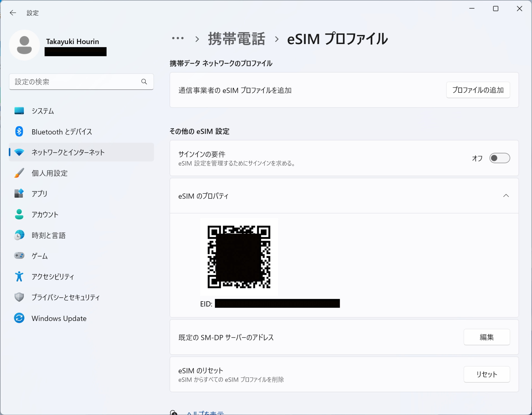Image resolution: width=532 pixels, height=415 pixels.
Task: Select 個人用設定 in the sidebar
Action: pos(49,173)
